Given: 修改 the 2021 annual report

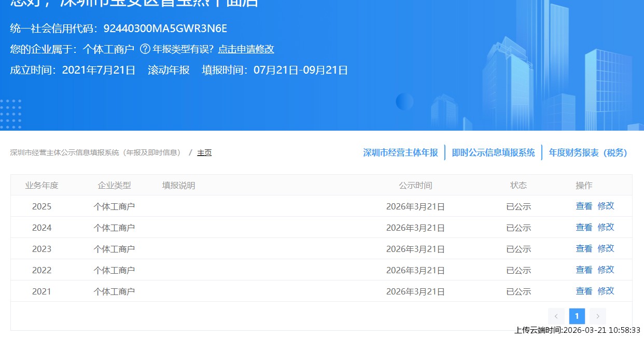Looking at the screenshot, I should tap(606, 291).
